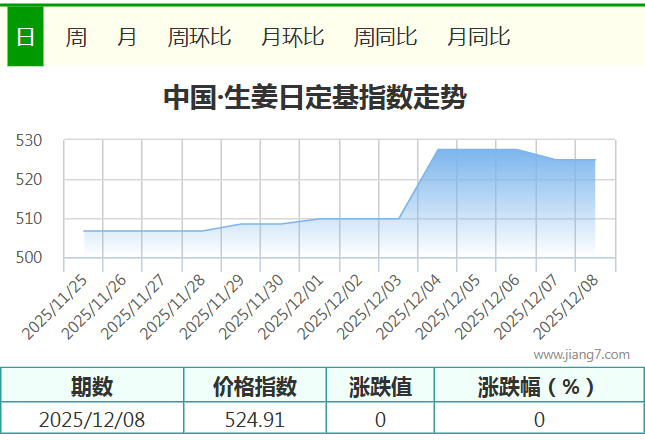Image resolution: width=645 pixels, height=440 pixels.
Task: Click the 530 y-axis value label
Action: click(x=28, y=141)
